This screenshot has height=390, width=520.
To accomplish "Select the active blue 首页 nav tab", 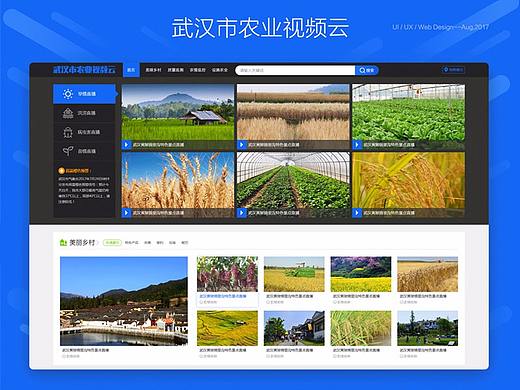I will pyautogui.click(x=131, y=70).
